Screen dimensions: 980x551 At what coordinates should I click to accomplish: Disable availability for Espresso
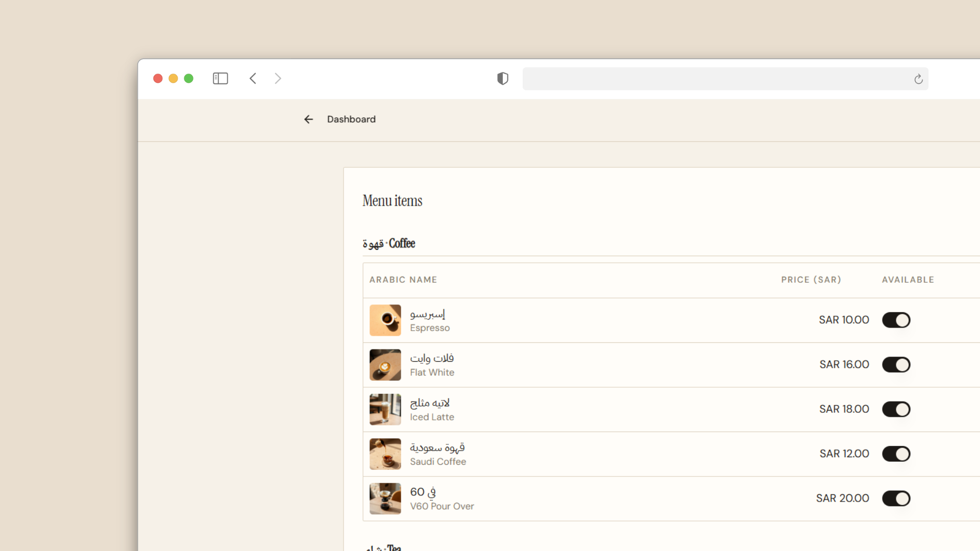coord(896,320)
